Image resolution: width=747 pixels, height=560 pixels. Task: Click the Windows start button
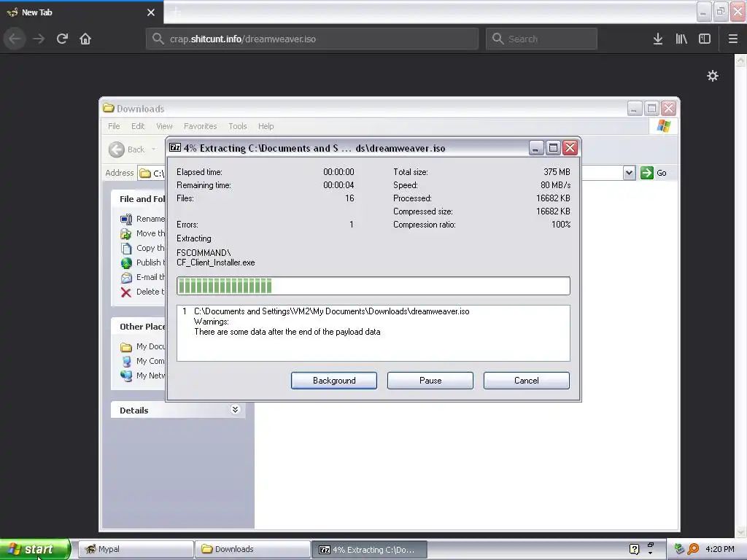tap(35, 549)
